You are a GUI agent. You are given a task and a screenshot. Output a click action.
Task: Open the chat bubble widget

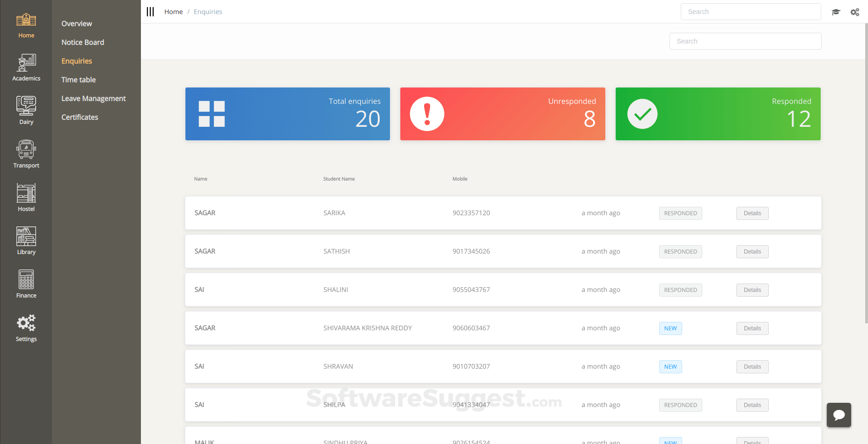point(839,415)
